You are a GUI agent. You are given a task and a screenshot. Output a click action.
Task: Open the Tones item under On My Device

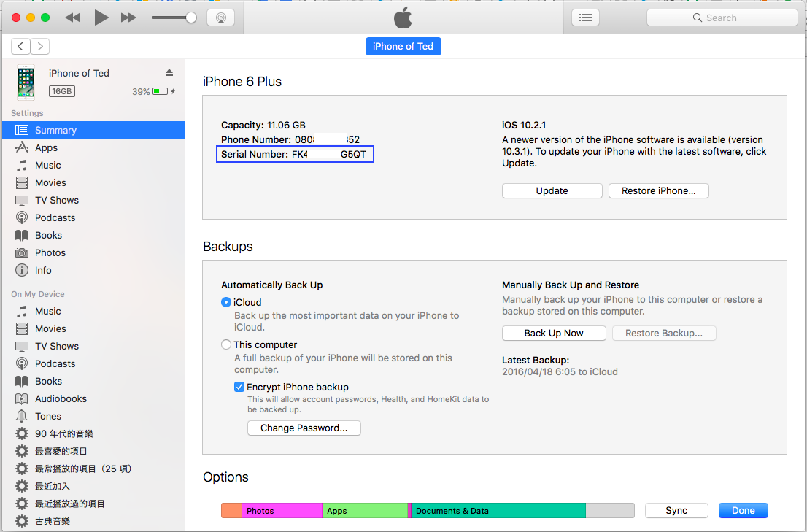click(48, 416)
